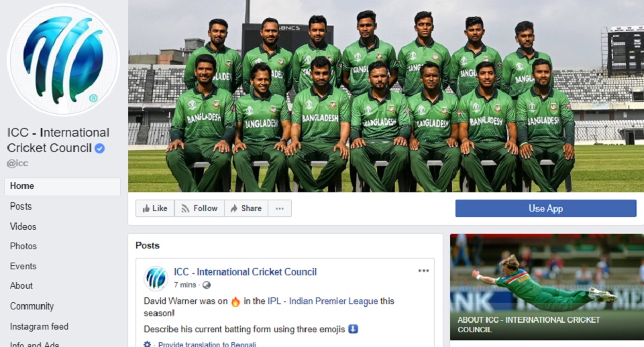This screenshot has height=347, width=644.
Task: Click the post author's small ICC avatar
Action: (156, 278)
